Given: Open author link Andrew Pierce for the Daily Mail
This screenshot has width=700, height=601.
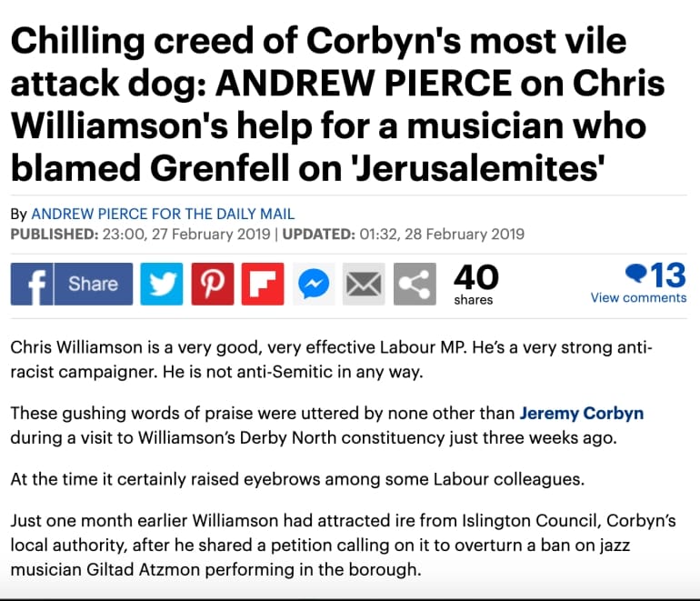Looking at the screenshot, I should [163, 214].
